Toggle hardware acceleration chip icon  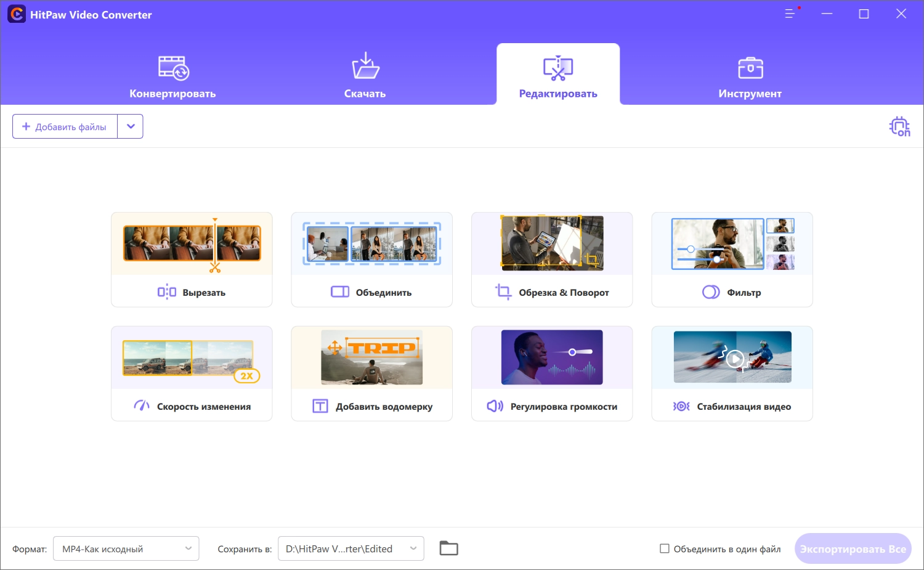tap(899, 126)
